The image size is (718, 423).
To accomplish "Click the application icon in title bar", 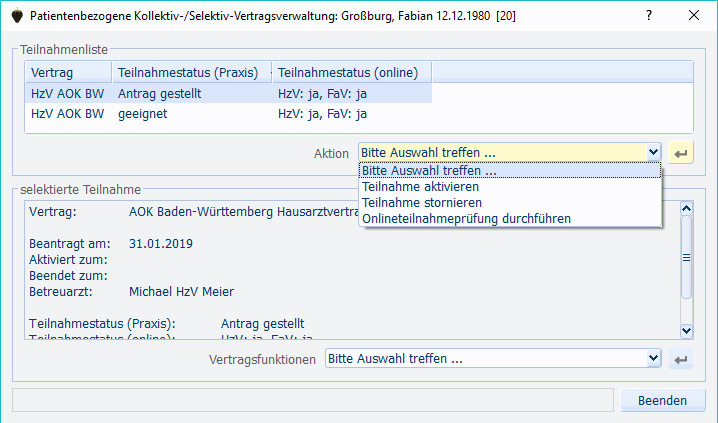I will pyautogui.click(x=17, y=16).
